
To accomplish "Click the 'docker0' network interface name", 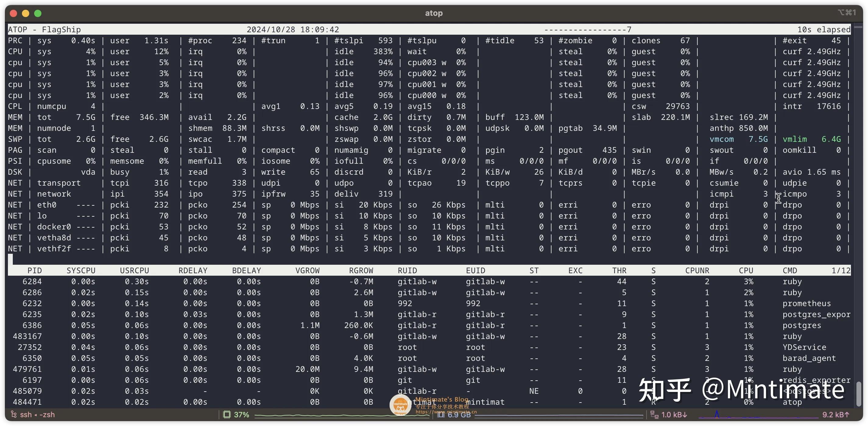I will 54,227.
